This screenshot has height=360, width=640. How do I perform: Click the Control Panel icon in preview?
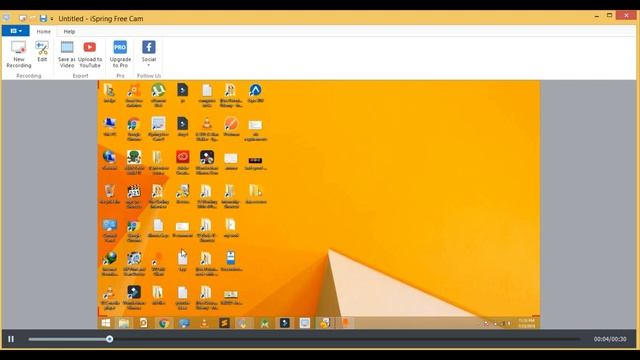[x=109, y=230]
